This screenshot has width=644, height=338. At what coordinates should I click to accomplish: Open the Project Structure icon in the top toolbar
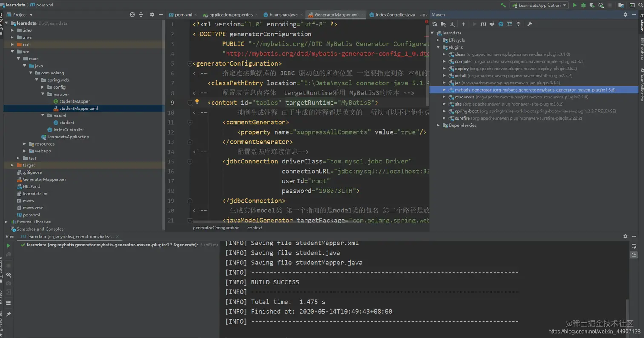(621, 5)
